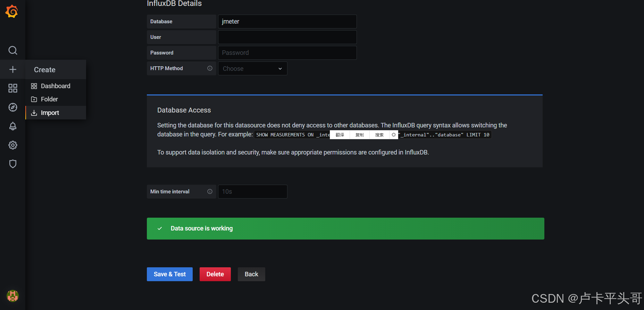Click the info icon beside HTTP Method
Viewport: 644px width, 310px height.
click(210, 68)
